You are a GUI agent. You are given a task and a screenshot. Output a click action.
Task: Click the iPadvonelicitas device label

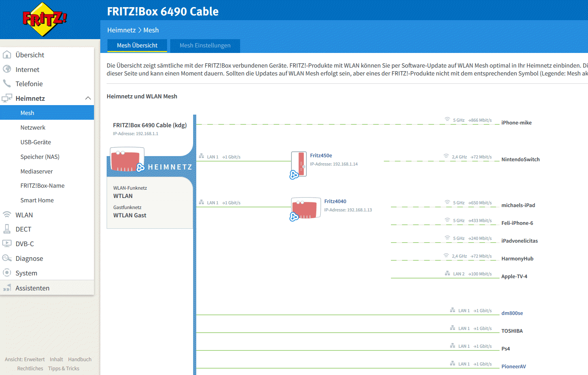[x=520, y=241]
